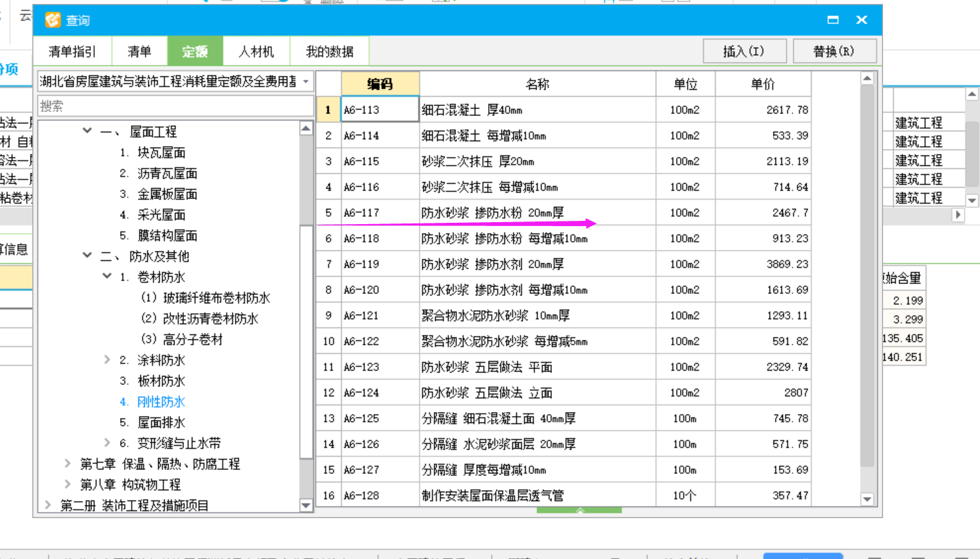Expand the 2. 涂料防水 node
980x559 pixels.
(x=107, y=359)
